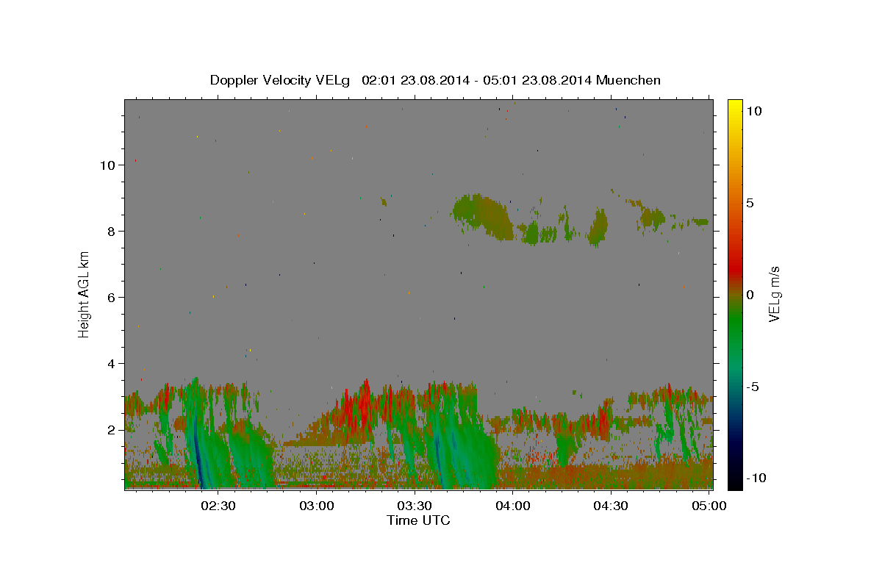
Task: Click the colorbar value label -10
Action: (756, 478)
